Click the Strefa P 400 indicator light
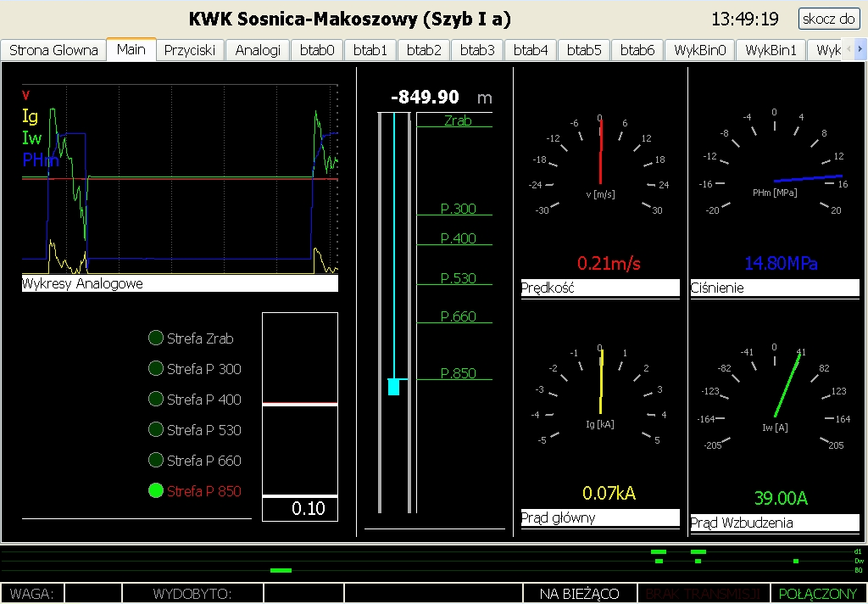This screenshot has width=868, height=604. (156, 399)
